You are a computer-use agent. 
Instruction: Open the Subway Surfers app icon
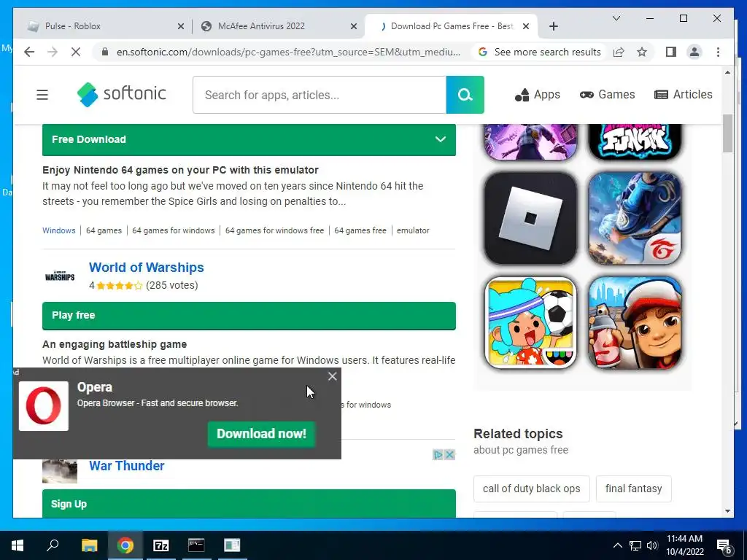[x=635, y=323]
